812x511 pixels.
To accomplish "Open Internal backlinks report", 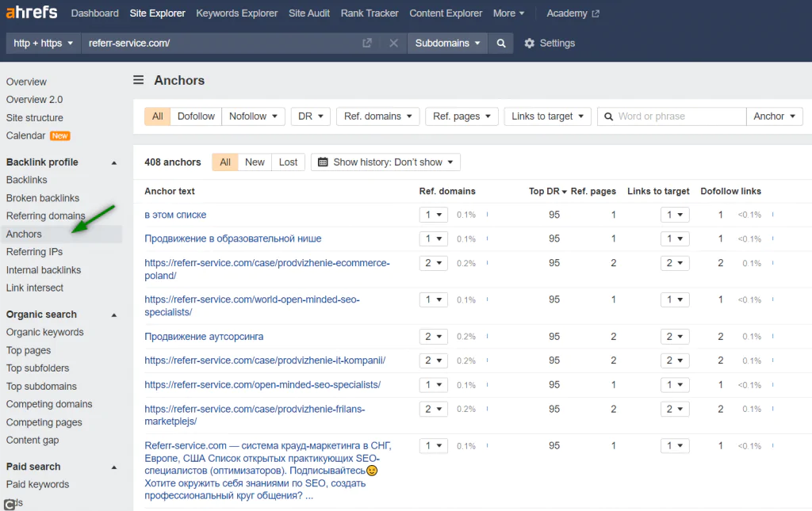I will point(44,270).
